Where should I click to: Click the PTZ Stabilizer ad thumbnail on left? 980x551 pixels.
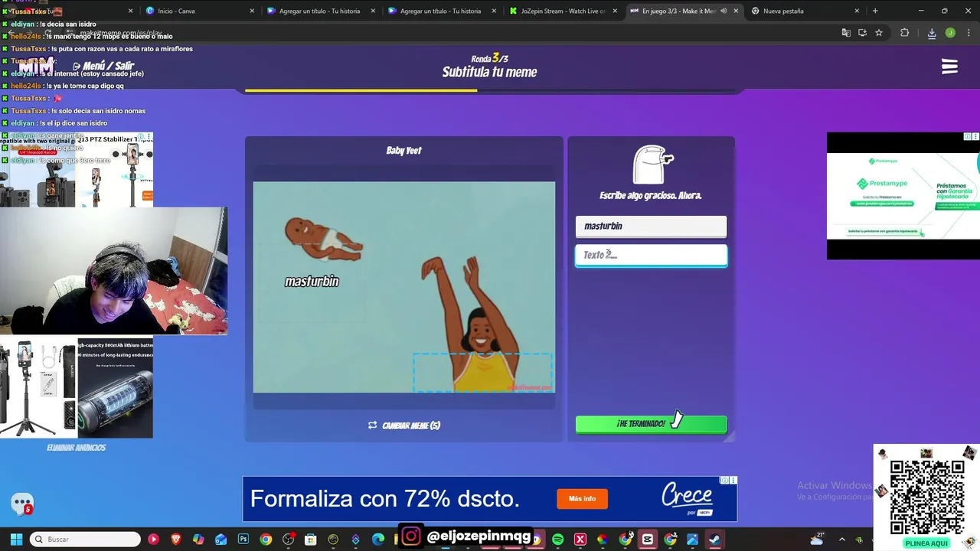[x=115, y=170]
